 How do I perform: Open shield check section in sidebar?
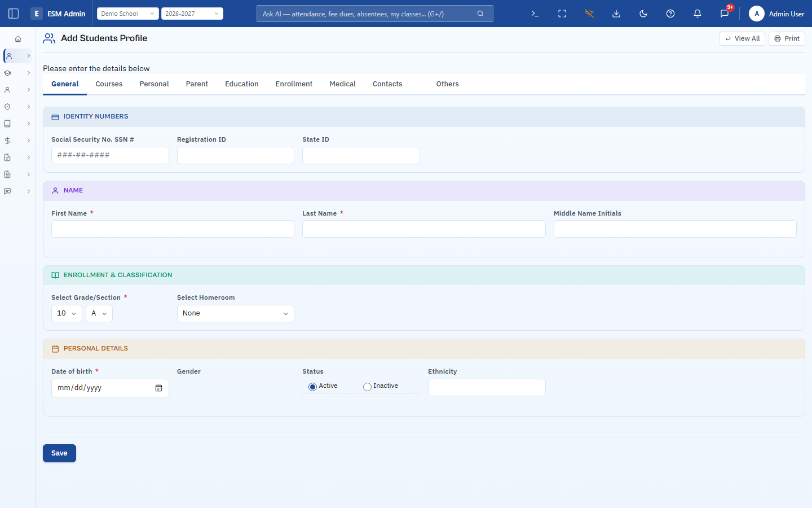[x=8, y=107]
